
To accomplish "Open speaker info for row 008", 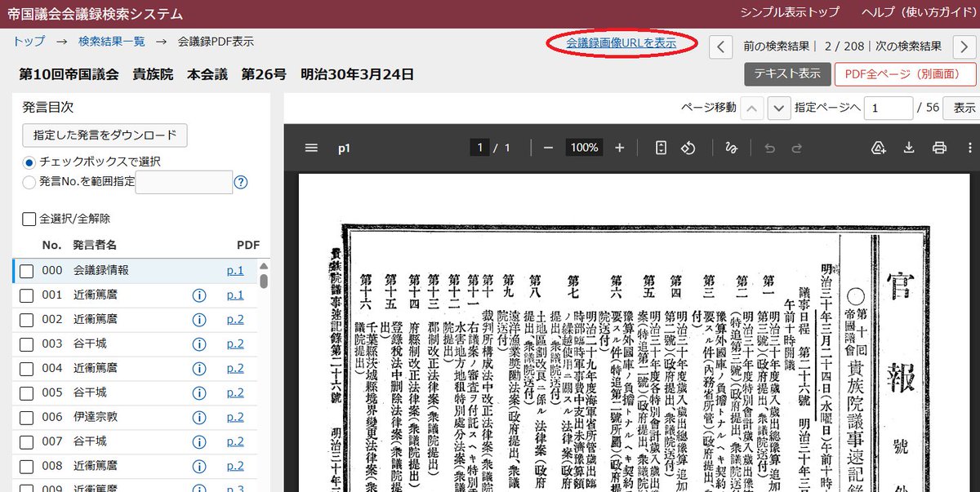I will pyautogui.click(x=198, y=466).
